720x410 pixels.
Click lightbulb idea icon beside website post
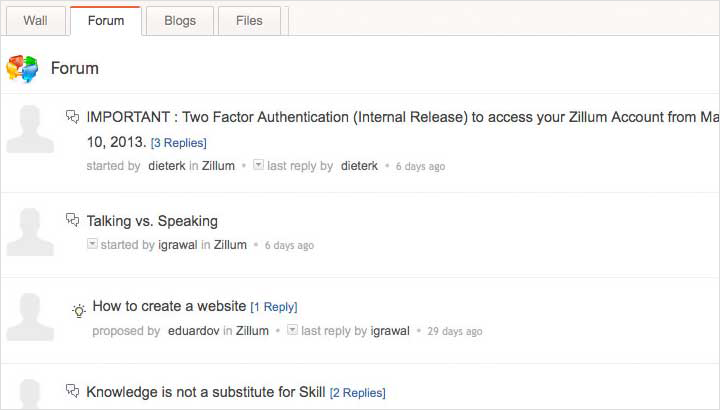click(79, 310)
